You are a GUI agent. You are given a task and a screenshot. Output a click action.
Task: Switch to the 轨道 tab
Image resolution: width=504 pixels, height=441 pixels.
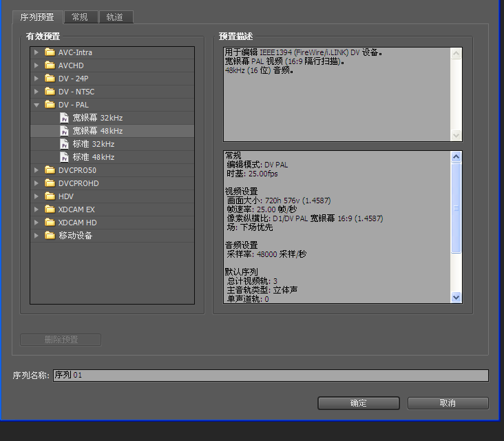116,17
